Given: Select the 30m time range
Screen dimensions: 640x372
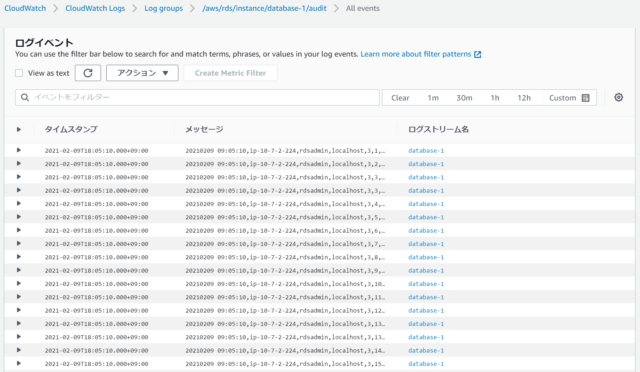Looking at the screenshot, I should pyautogui.click(x=464, y=98).
